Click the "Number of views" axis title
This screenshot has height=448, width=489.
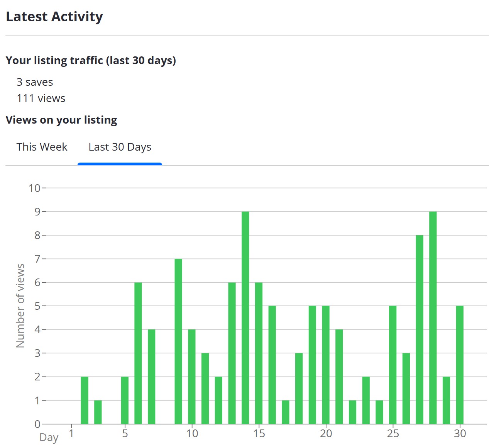pyautogui.click(x=20, y=305)
